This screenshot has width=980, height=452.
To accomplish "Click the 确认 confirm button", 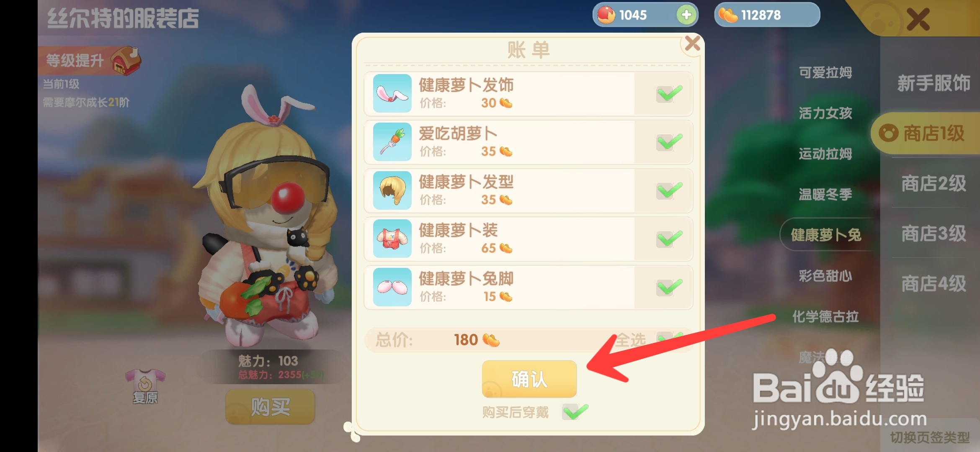I will (529, 379).
